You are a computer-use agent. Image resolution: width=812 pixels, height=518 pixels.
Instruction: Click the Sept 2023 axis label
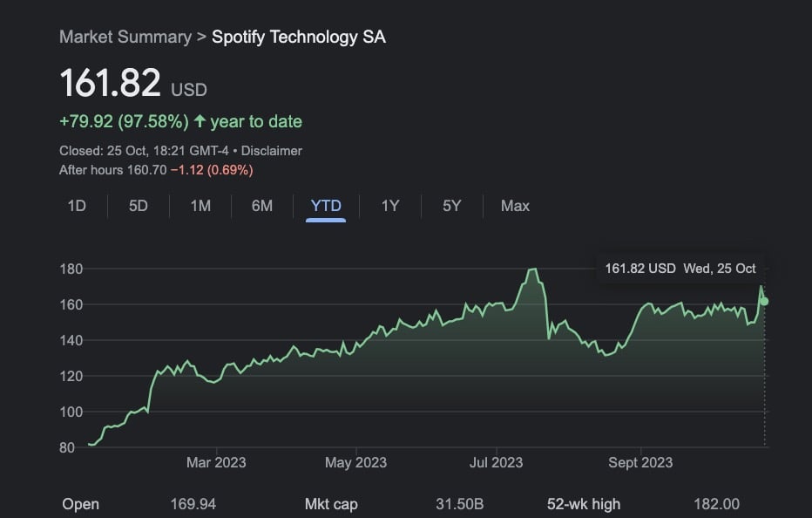640,462
